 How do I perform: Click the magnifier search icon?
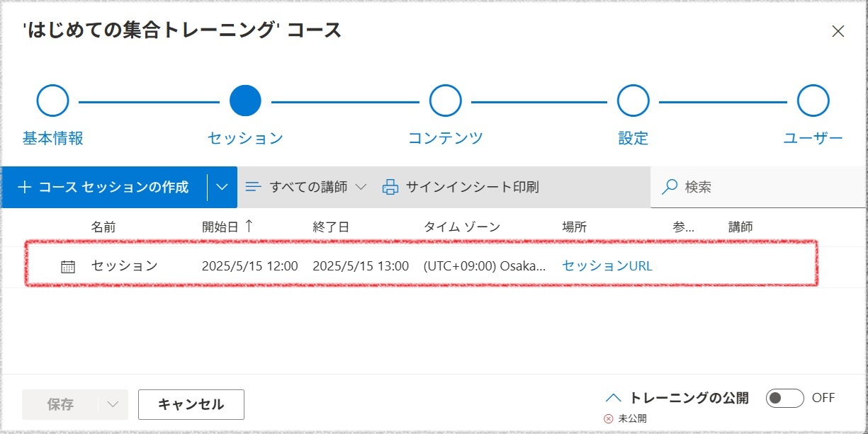pyautogui.click(x=669, y=187)
